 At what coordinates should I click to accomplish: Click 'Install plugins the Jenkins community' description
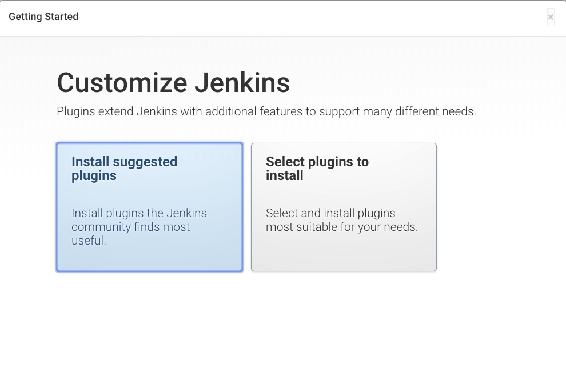click(x=139, y=226)
